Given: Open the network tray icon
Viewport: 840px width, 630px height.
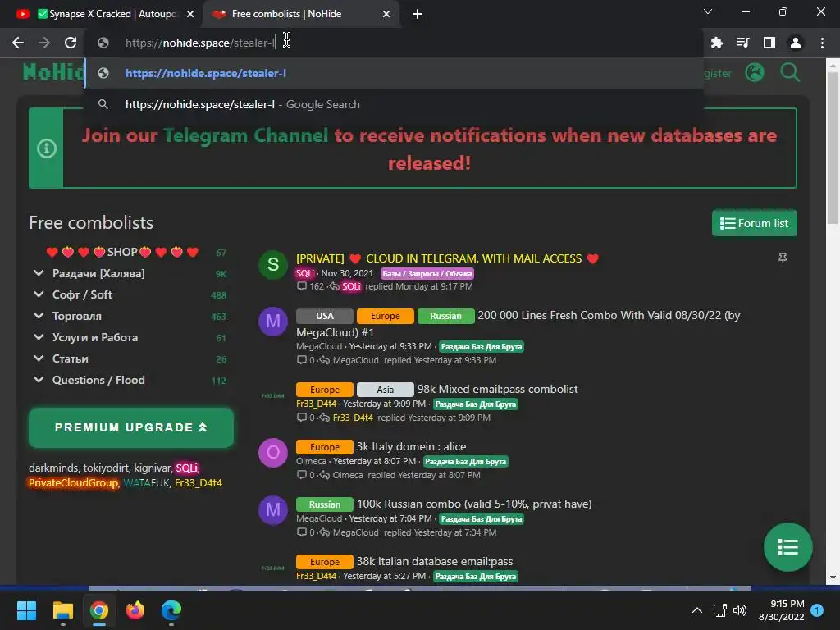Looking at the screenshot, I should (x=719, y=610).
